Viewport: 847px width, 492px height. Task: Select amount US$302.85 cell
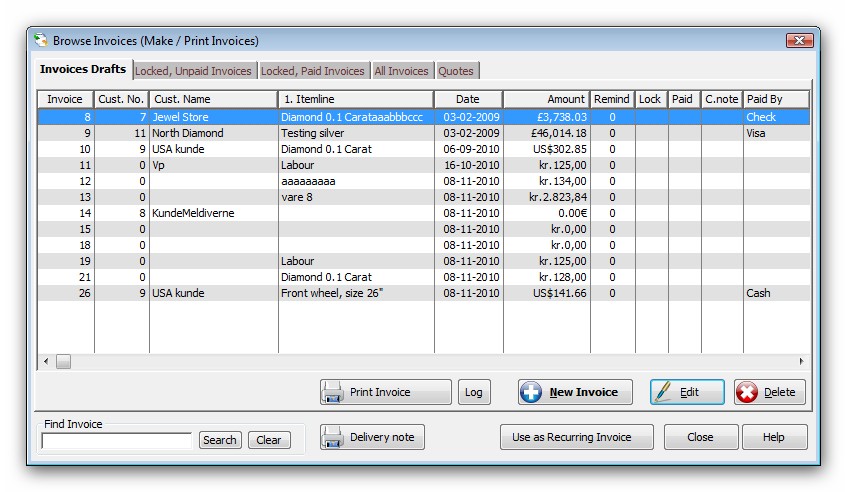point(546,149)
